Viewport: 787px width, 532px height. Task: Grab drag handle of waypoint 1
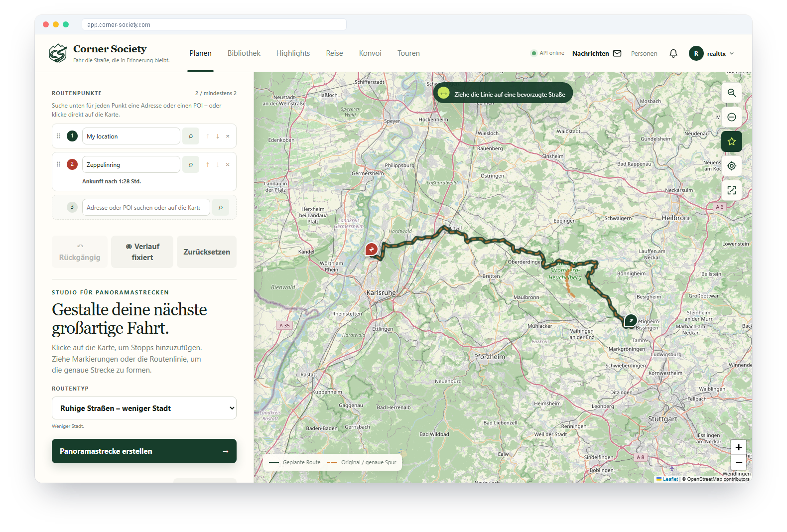click(58, 136)
